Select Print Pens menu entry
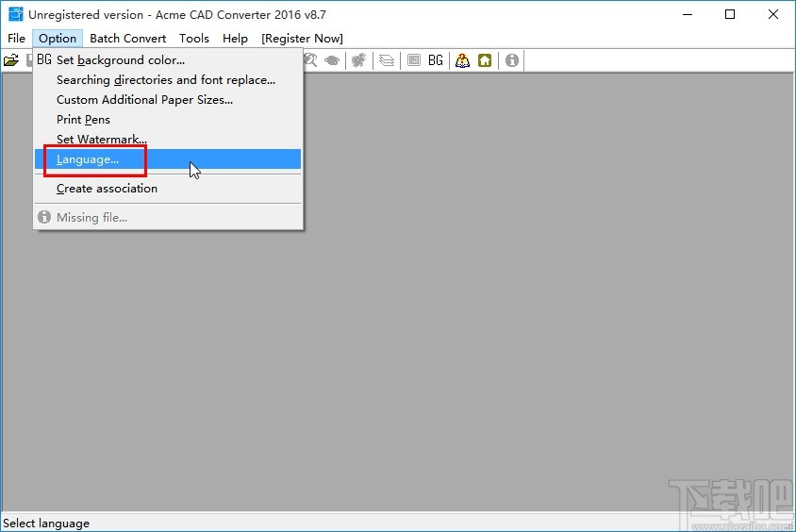Viewport: 796px width, 532px height. [x=168, y=119]
